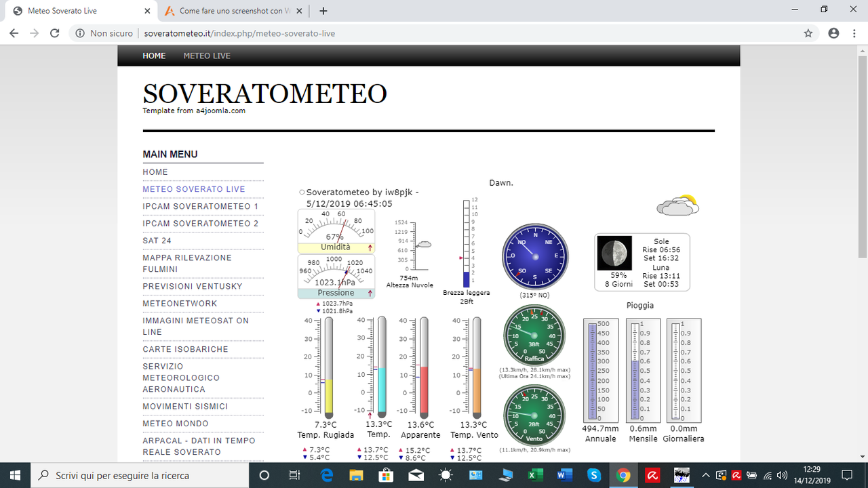Select the radio button beside Soveratometeo by iw8pjk

pyautogui.click(x=301, y=192)
